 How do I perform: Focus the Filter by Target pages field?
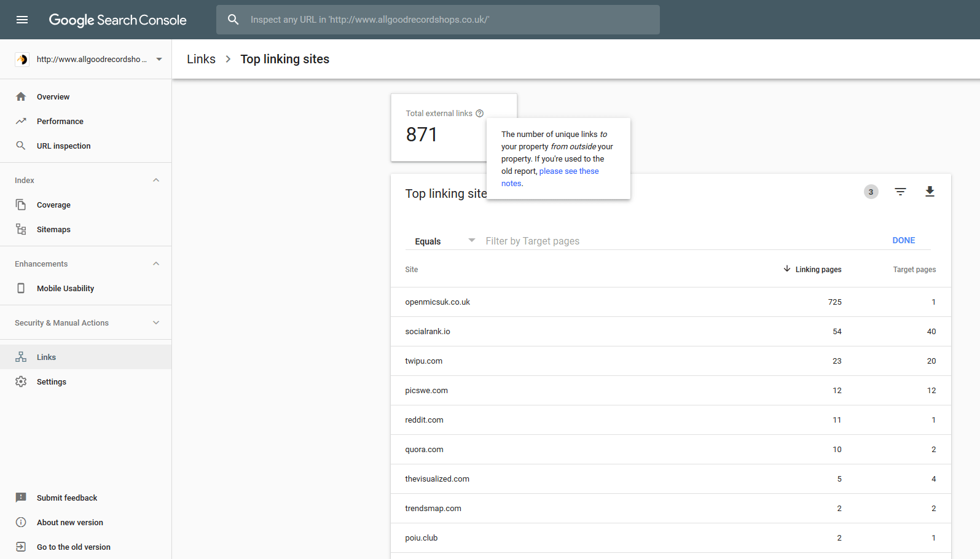click(x=682, y=241)
